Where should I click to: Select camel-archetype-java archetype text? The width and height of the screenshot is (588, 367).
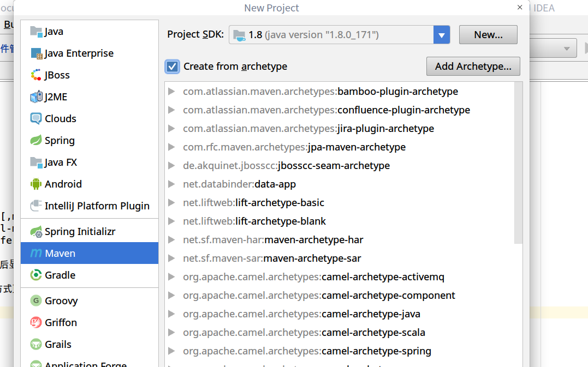371,314
